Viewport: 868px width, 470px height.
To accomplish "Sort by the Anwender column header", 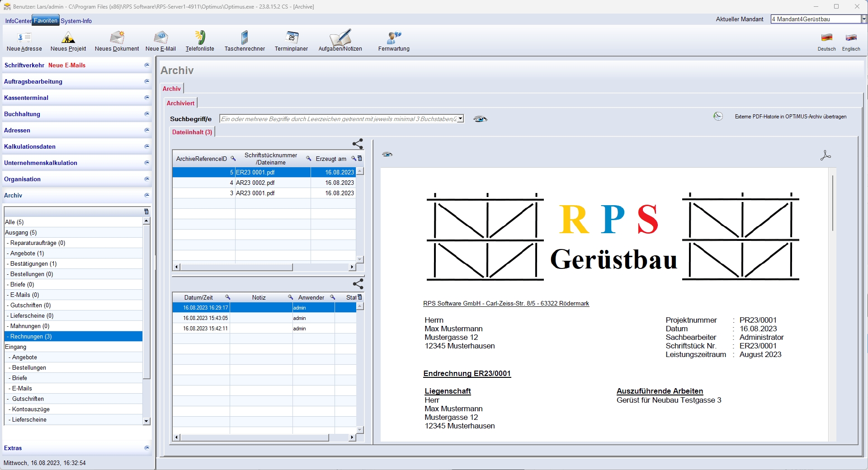I will (x=311, y=297).
